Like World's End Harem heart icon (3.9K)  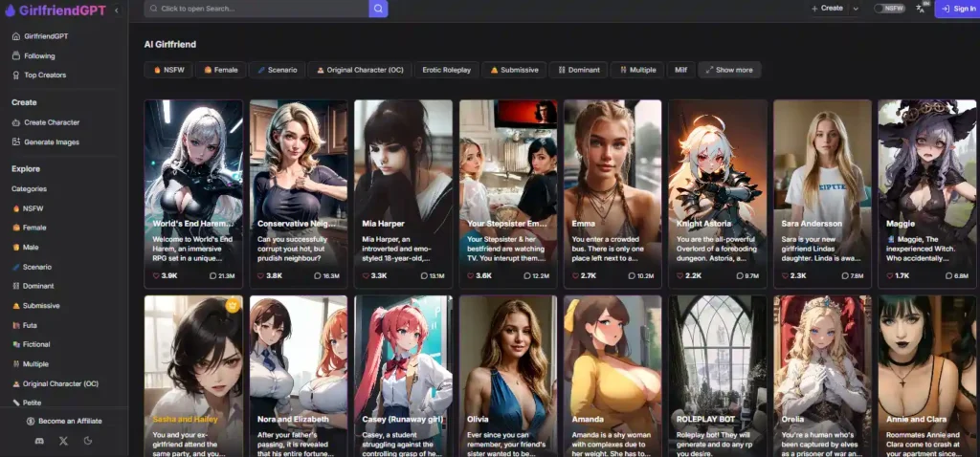click(x=156, y=275)
